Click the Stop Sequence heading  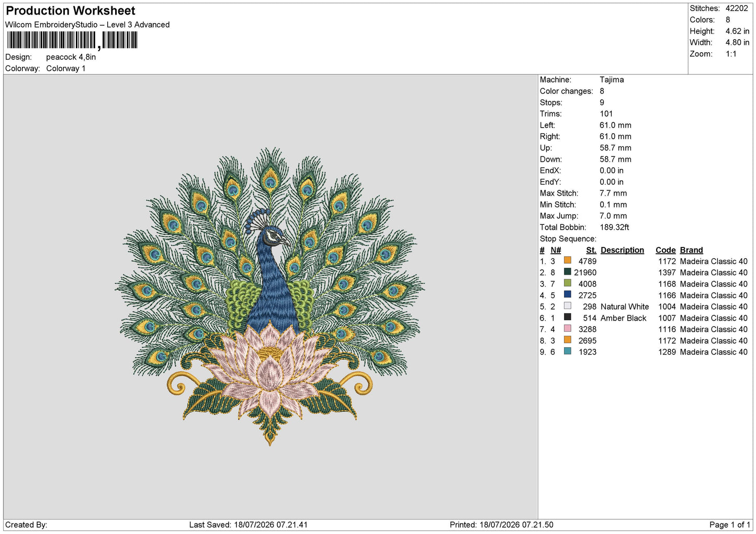[x=568, y=239]
